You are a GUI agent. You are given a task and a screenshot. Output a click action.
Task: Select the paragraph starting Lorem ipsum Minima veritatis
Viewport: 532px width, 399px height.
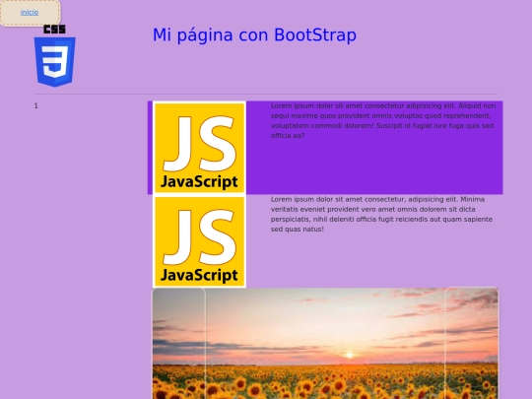[381, 214]
